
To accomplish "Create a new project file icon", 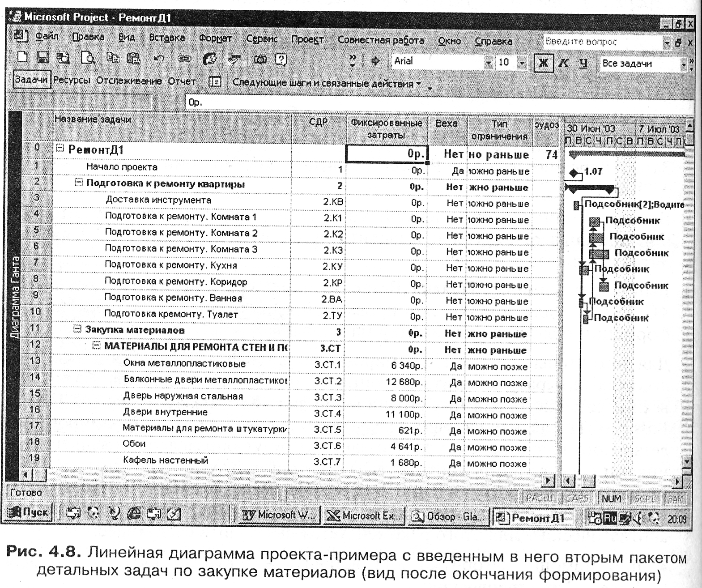I will (x=22, y=58).
